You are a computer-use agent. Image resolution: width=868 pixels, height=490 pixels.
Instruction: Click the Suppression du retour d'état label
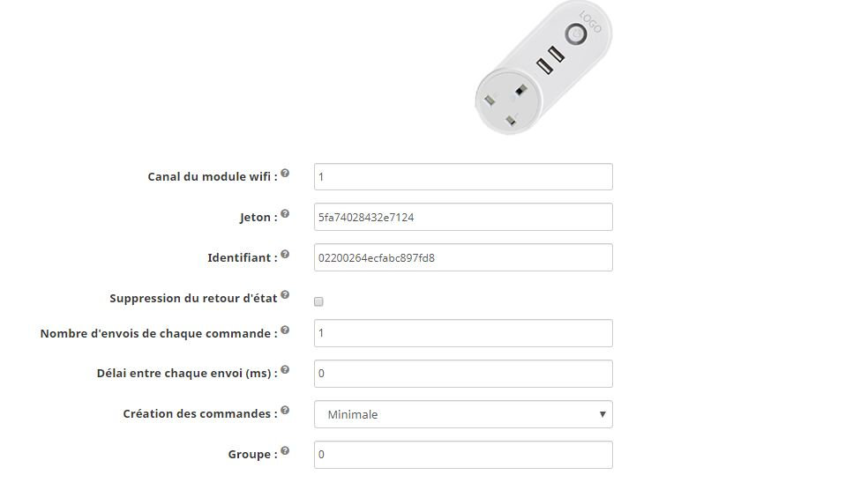[x=193, y=299]
